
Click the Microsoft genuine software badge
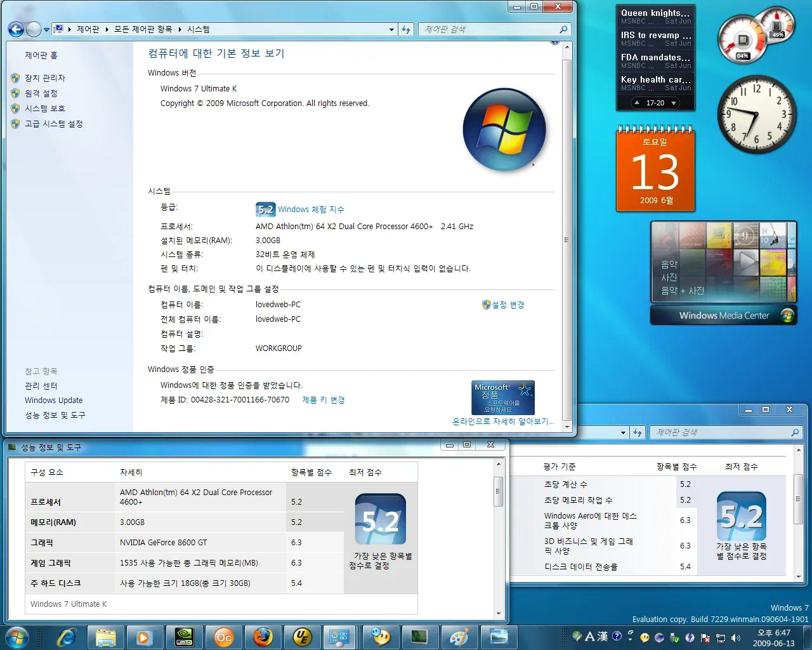pyautogui.click(x=504, y=397)
